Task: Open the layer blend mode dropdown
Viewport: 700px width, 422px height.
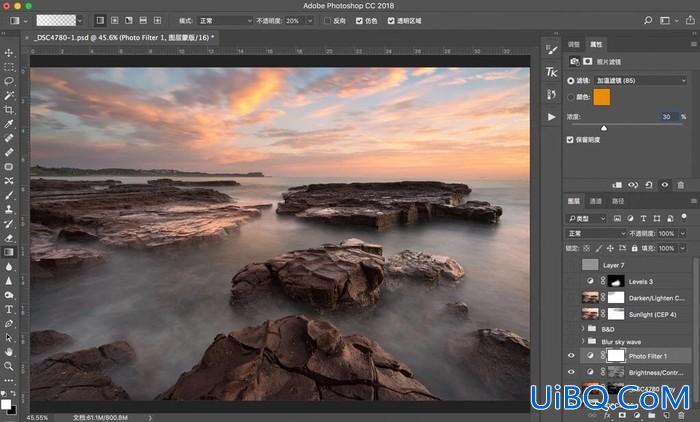Action: tap(596, 234)
